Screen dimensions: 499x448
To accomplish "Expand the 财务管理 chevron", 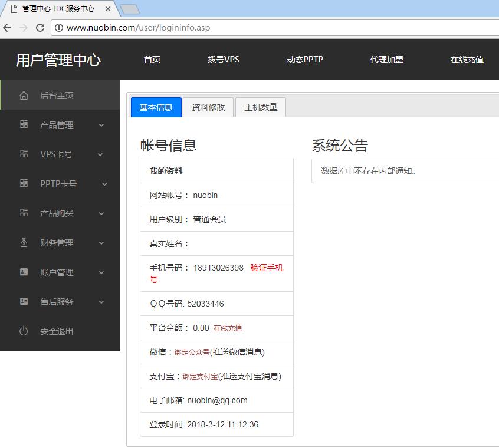I will [x=101, y=243].
